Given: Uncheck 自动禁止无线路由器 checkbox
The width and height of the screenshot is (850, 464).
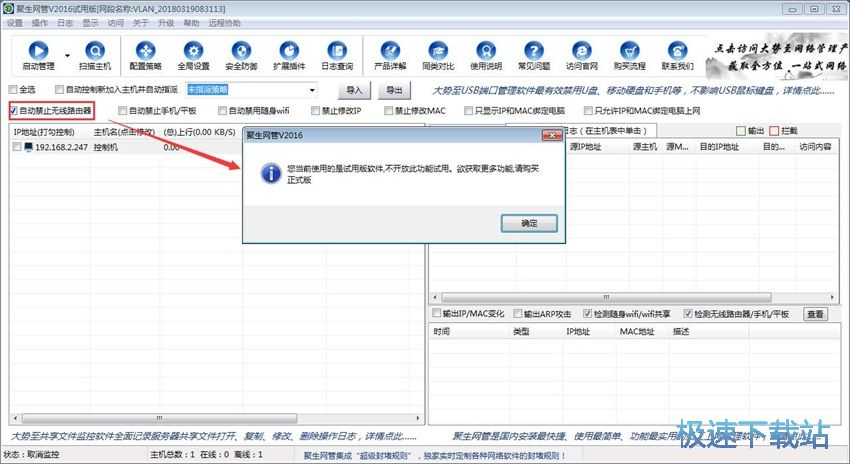Looking at the screenshot, I should 14,111.
